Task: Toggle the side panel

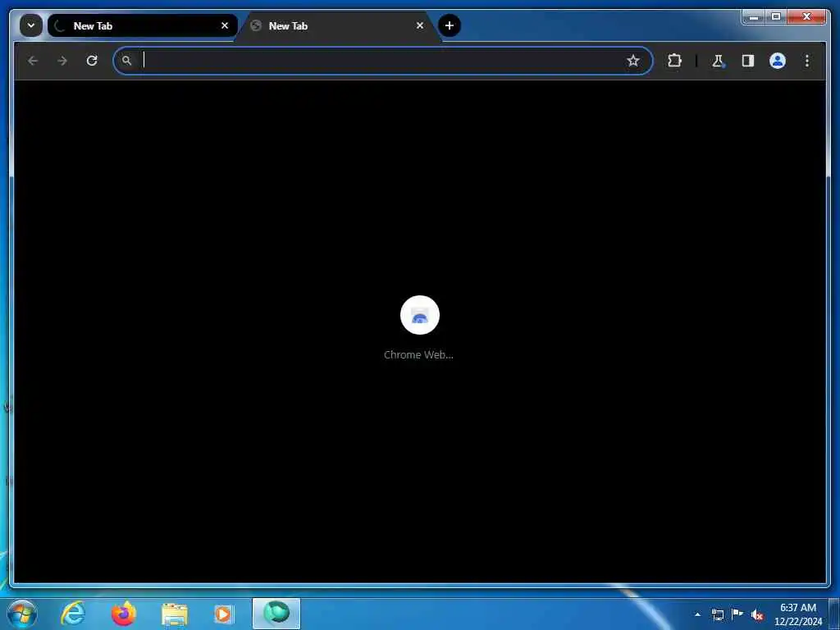Action: click(748, 61)
